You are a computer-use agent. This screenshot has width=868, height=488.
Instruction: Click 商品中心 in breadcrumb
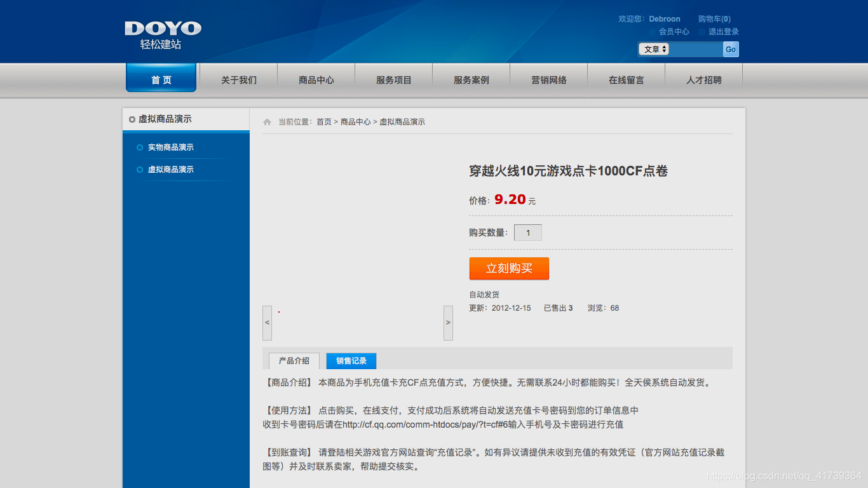[356, 122]
